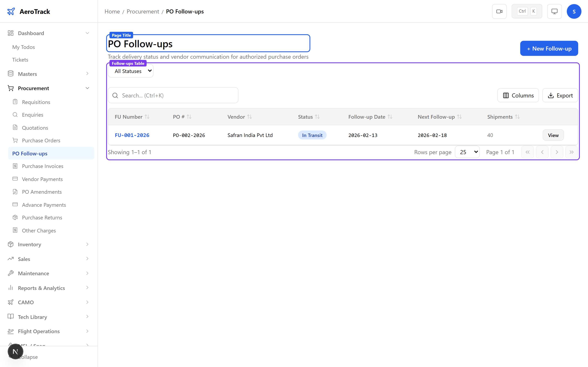Click the book icon beside Tech Library
The height and width of the screenshot is (367, 588).
click(x=10, y=317)
